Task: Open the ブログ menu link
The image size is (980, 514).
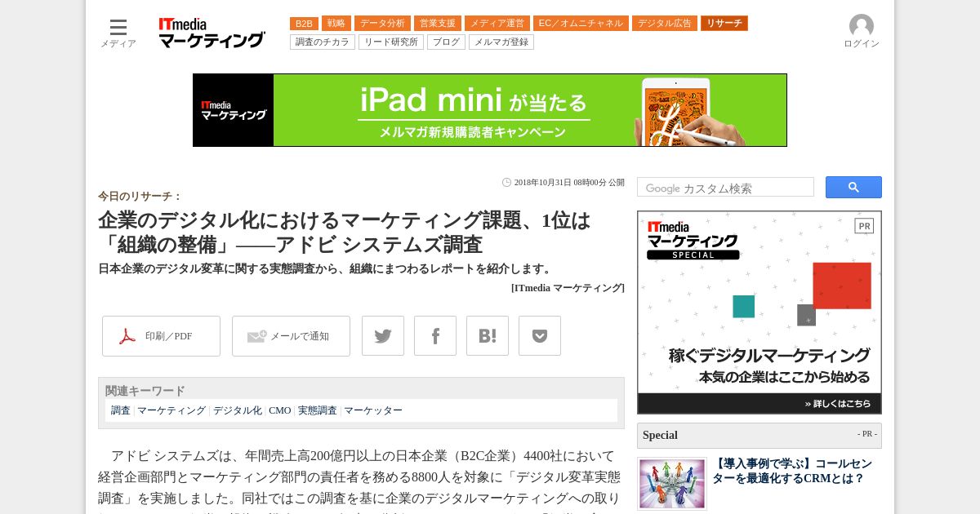Action: click(x=446, y=42)
